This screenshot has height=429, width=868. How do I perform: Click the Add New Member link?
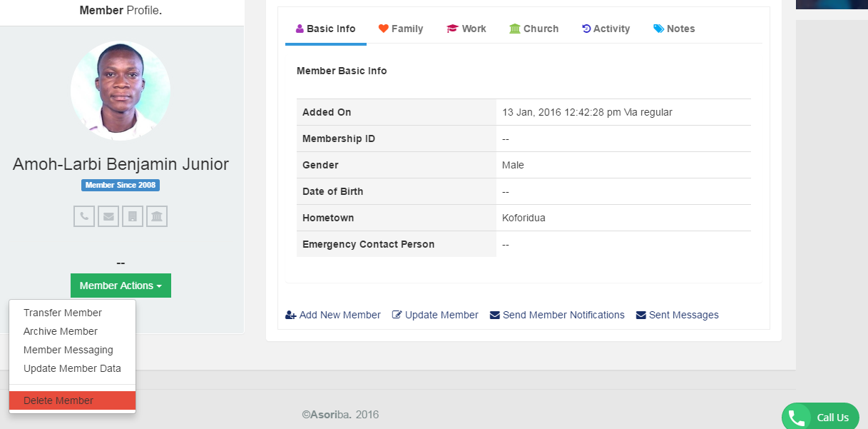(333, 315)
